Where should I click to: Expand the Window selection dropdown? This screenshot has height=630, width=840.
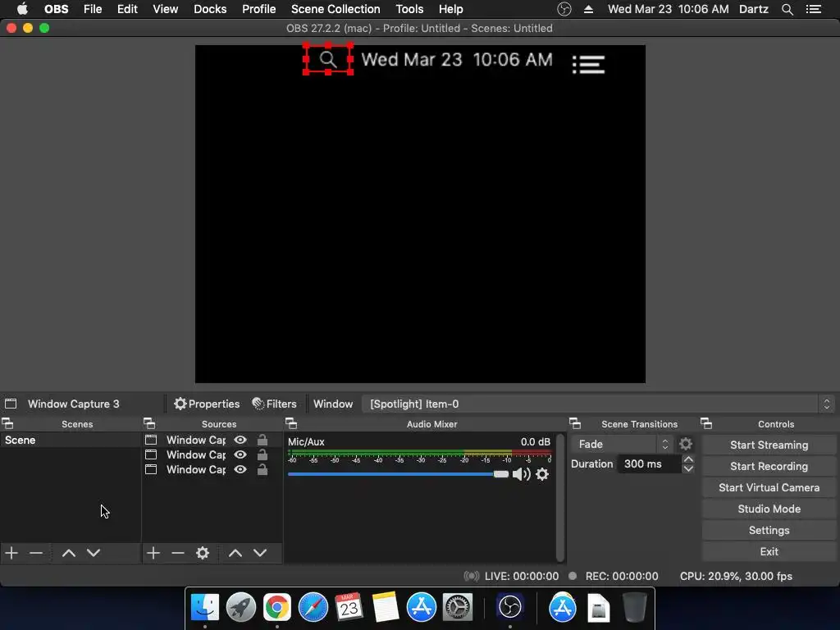pos(598,404)
